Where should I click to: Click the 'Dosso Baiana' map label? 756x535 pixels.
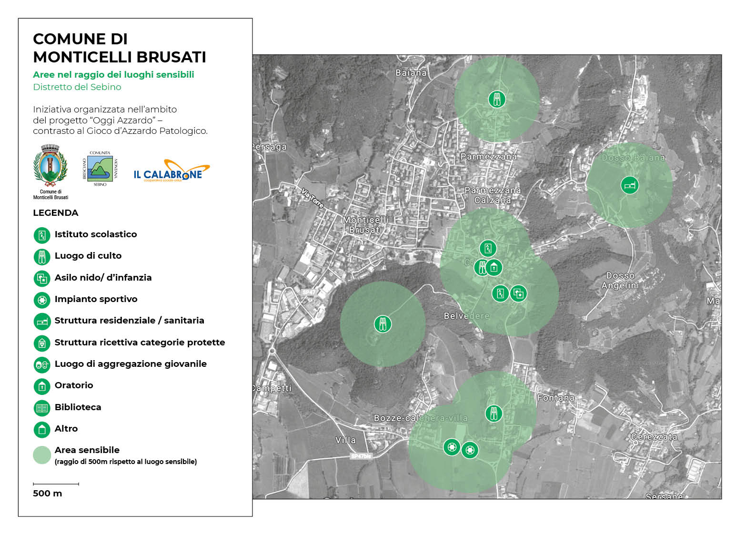tap(633, 158)
